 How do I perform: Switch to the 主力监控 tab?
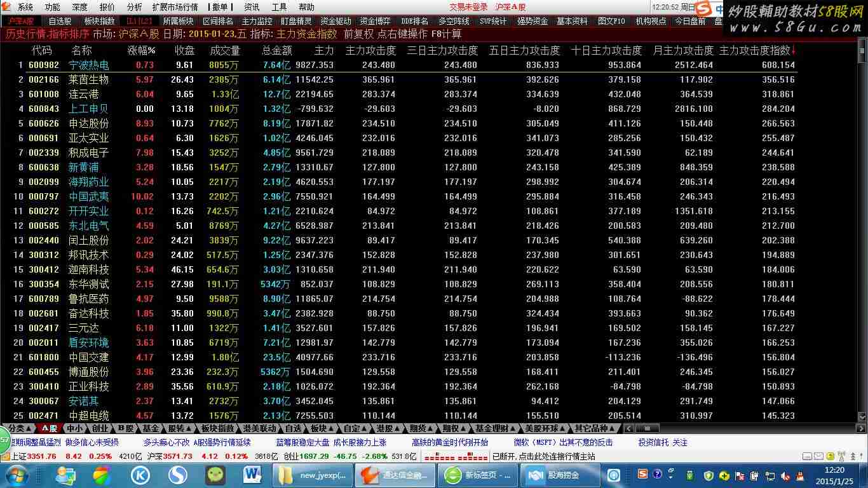pyautogui.click(x=257, y=21)
